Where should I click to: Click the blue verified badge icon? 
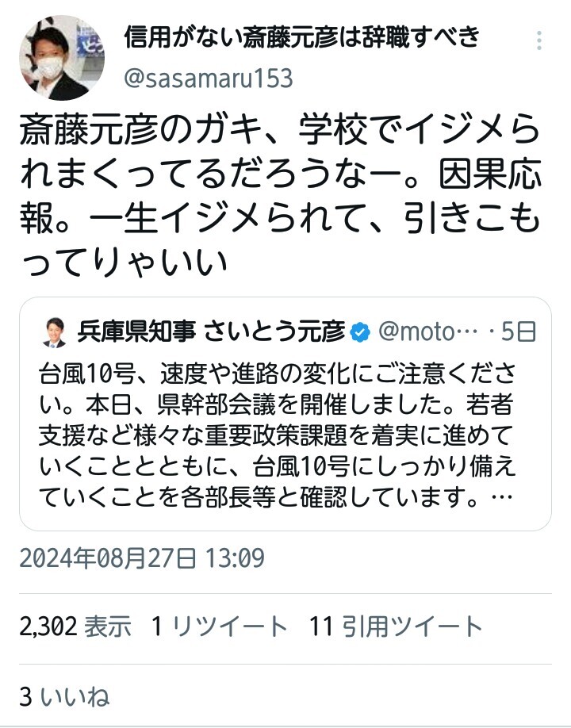[359, 333]
